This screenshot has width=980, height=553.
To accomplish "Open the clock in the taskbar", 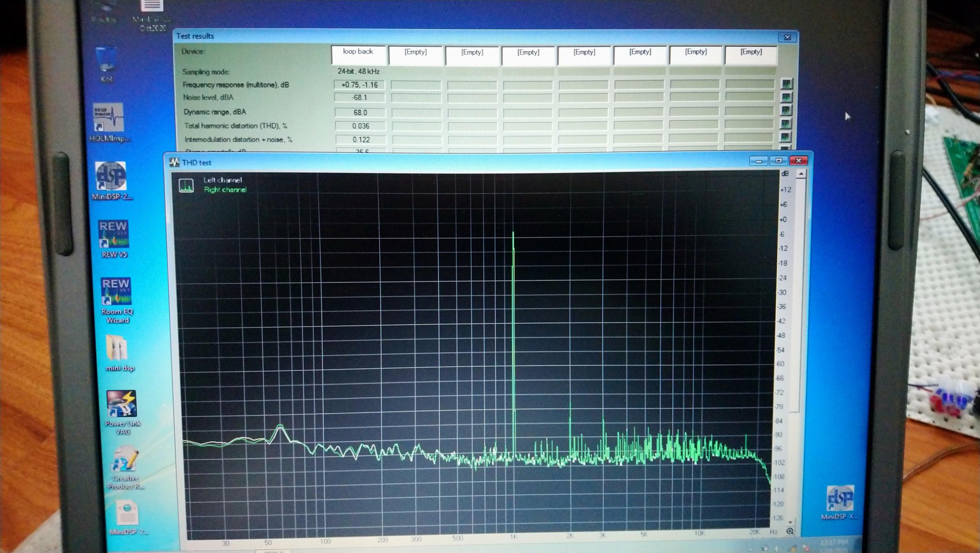I will [x=834, y=546].
